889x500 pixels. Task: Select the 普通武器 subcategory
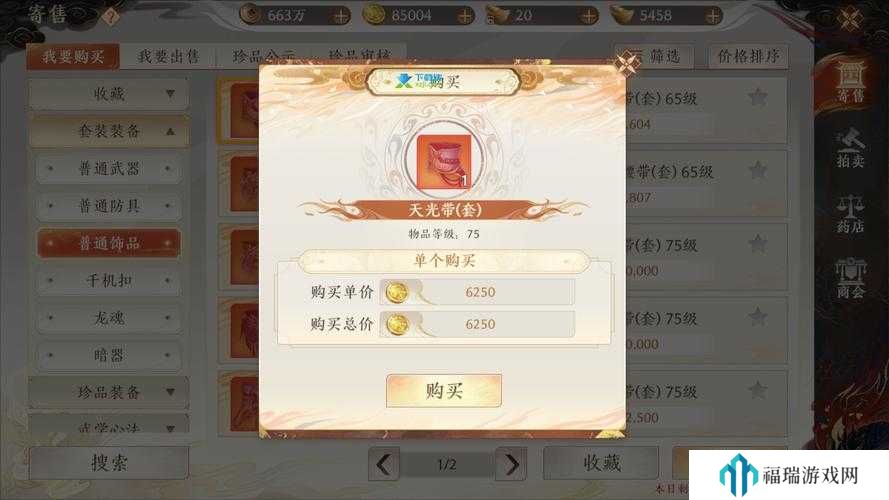(x=109, y=168)
